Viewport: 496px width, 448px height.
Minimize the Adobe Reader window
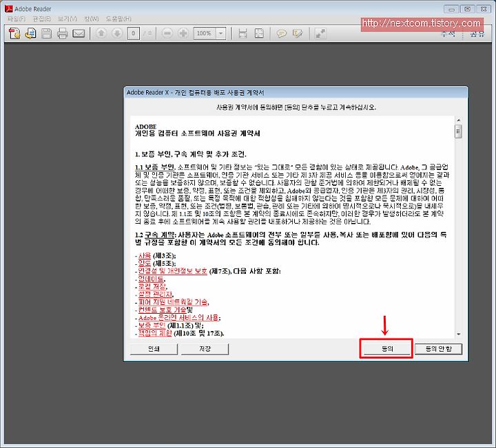pos(451,9)
